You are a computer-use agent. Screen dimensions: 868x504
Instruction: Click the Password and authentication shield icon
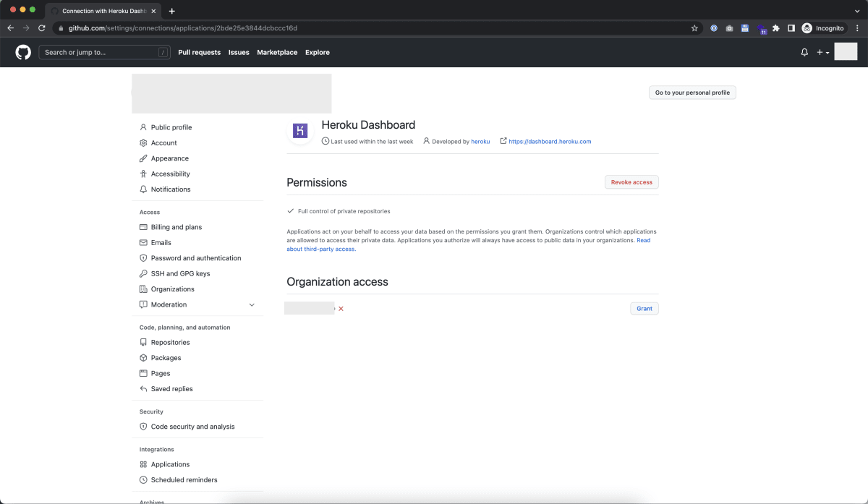(x=143, y=258)
